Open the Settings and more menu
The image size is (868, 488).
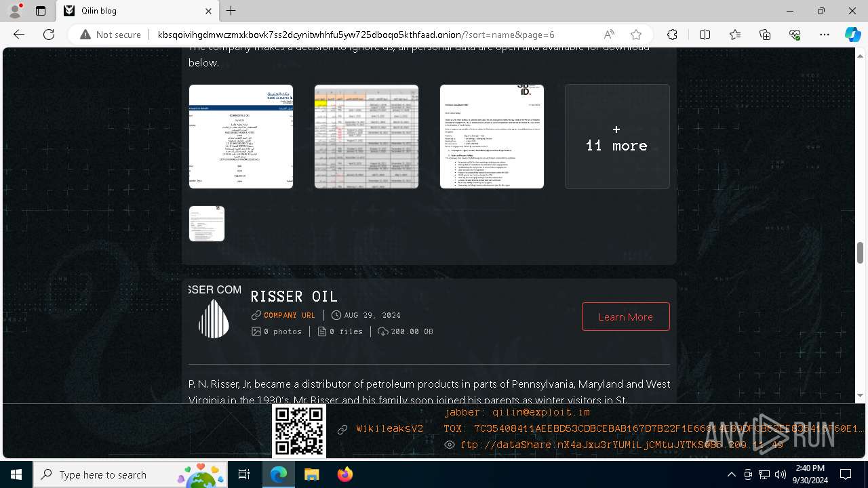coord(825,35)
